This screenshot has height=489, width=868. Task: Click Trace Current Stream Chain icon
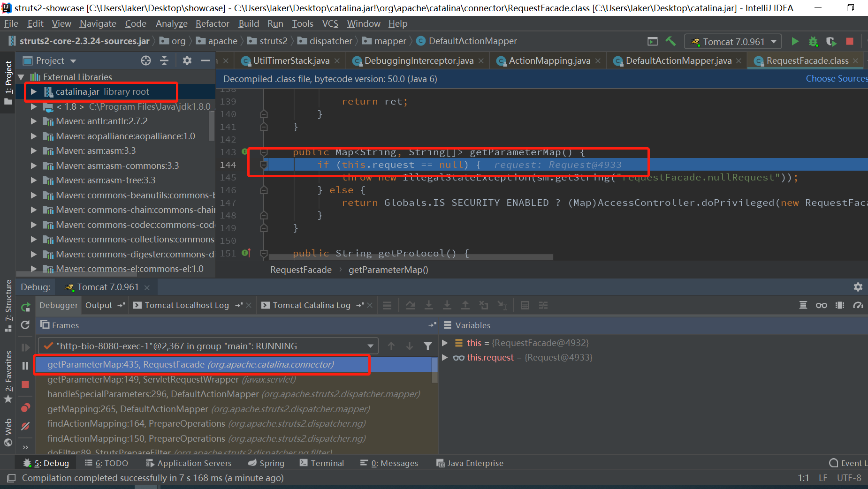(x=543, y=305)
